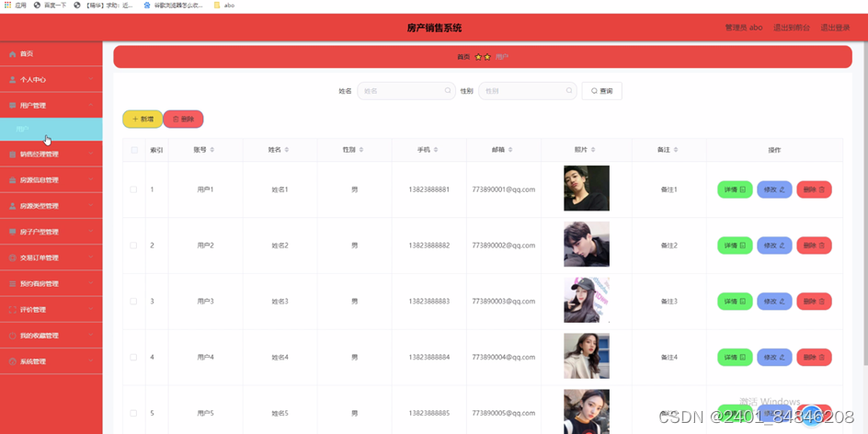
Task: Sort the table by 邮箱 column arrows
Action: [510, 150]
